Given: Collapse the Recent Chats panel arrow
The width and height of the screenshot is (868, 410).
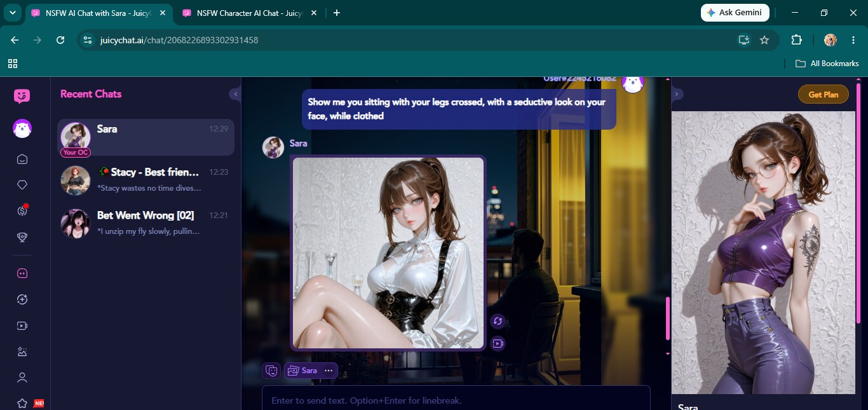Looking at the screenshot, I should 235,94.
